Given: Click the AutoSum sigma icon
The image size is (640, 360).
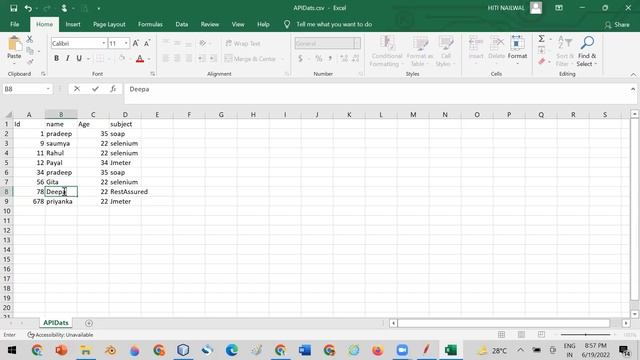Looking at the screenshot, I should 541,39.
